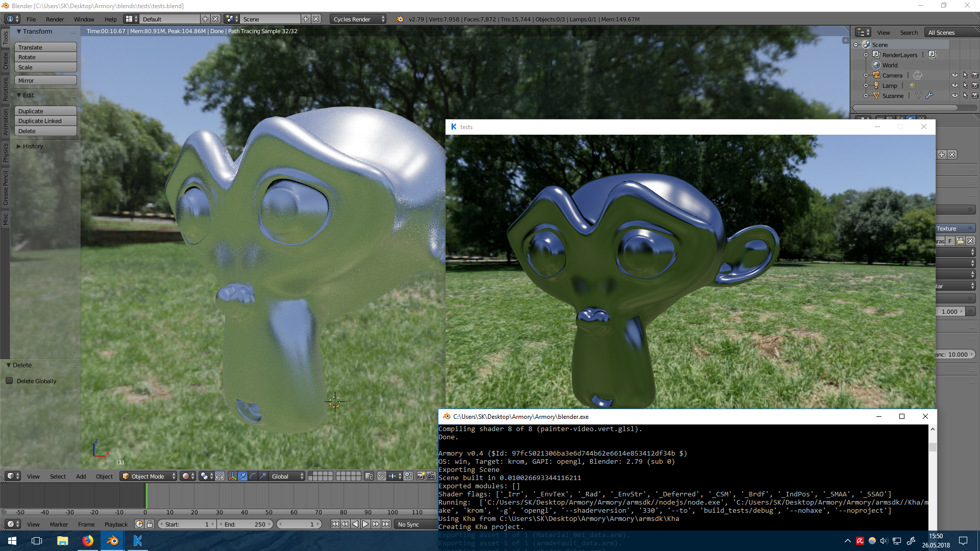Screen dimensions: 980x551
Task: Jump to timeline start frame
Action: point(335,524)
